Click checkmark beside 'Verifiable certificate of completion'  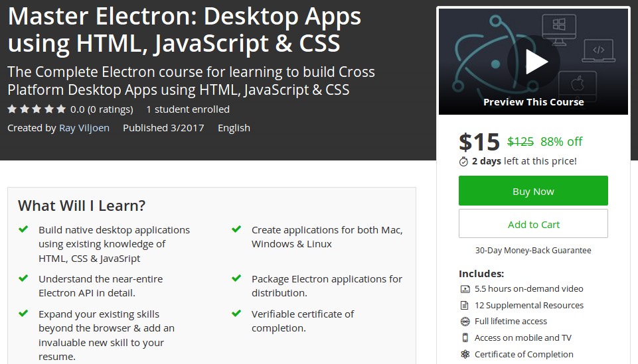(236, 314)
